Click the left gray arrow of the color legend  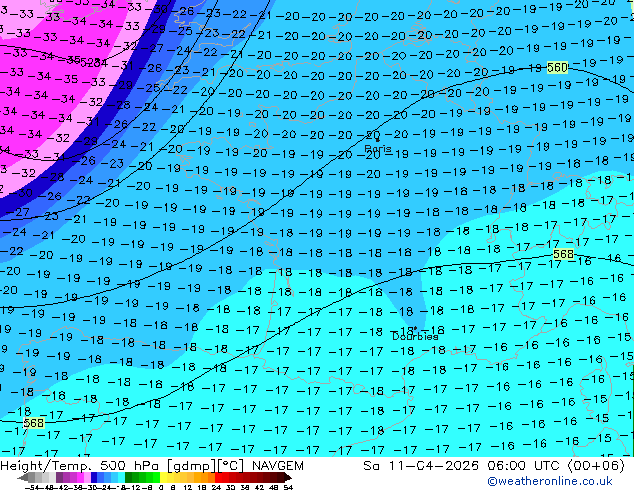click(x=23, y=477)
